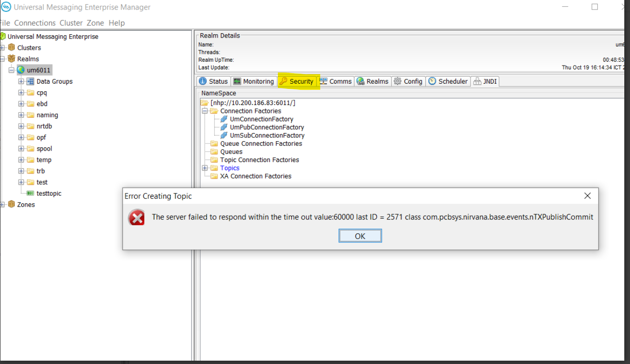The image size is (630, 364).
Task: Click the cpq folder icon
Action: (x=30, y=93)
